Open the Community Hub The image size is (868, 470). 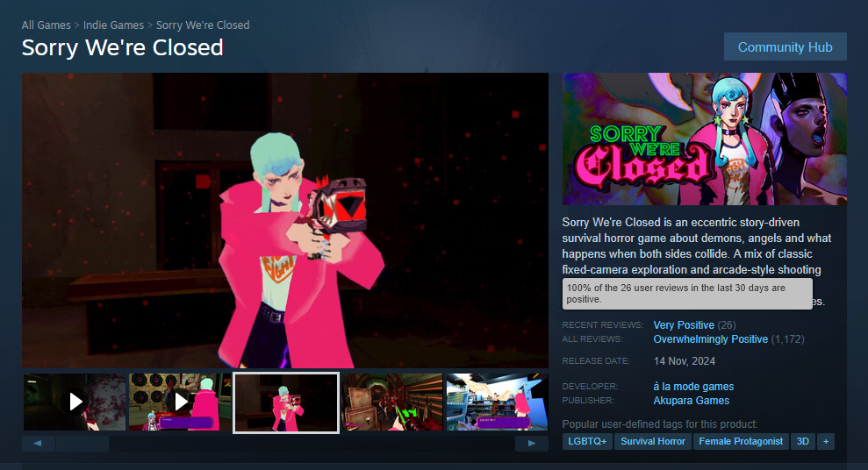click(x=785, y=47)
